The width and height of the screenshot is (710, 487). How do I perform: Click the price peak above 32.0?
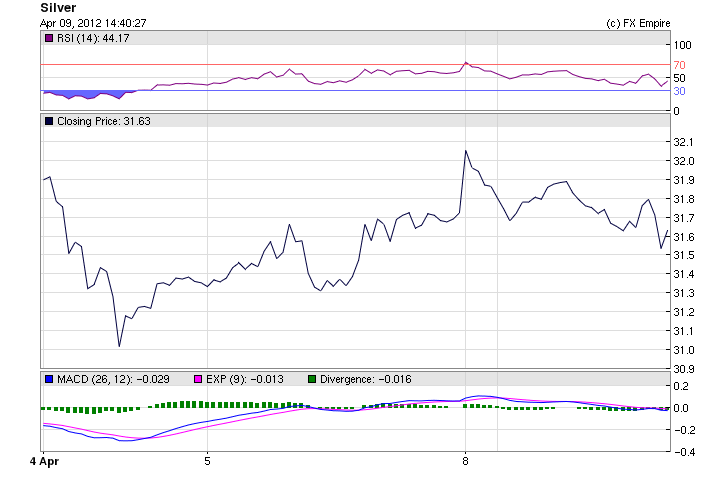(x=466, y=152)
